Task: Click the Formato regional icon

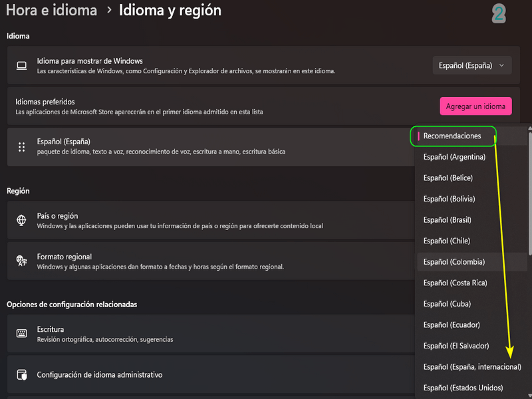Action: 21,261
